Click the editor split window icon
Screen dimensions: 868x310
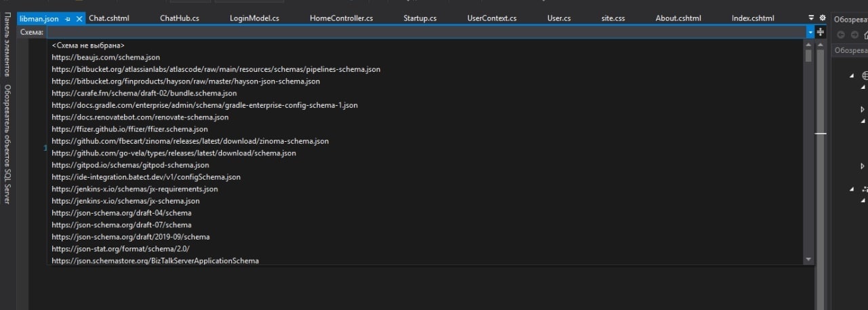coord(821,32)
